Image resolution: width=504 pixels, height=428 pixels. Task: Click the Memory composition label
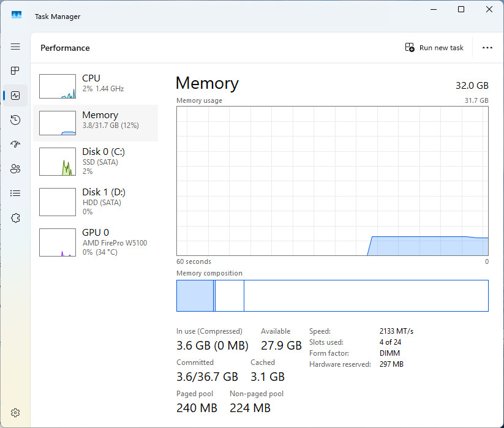pos(209,273)
